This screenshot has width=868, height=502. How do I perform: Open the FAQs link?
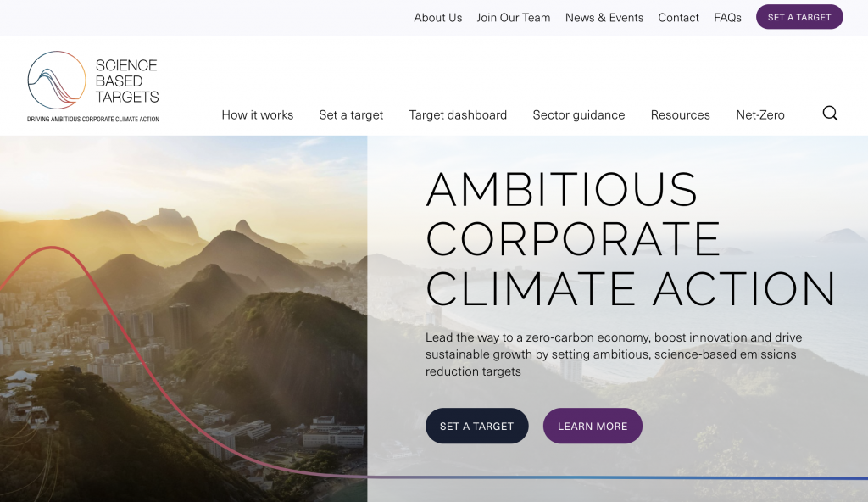728,17
